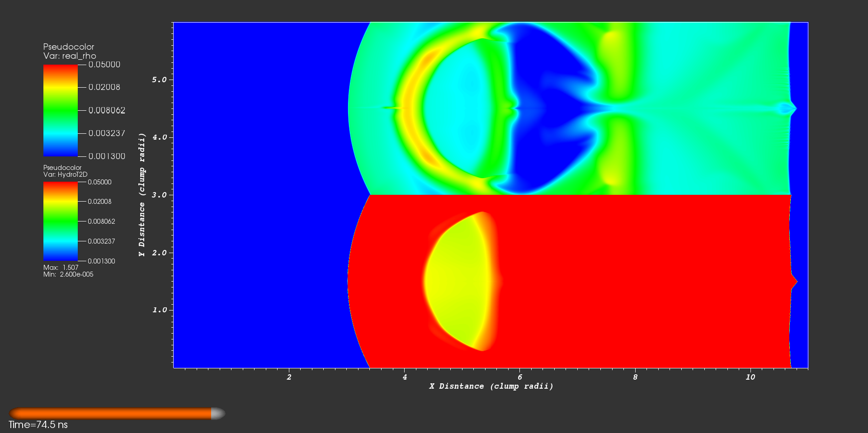Click the x-axis tick label 2

(x=289, y=377)
